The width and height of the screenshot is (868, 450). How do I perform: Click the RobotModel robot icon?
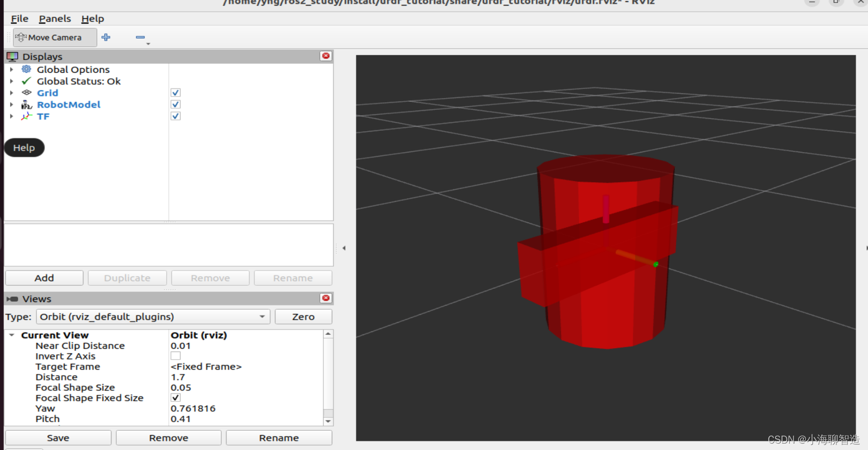26,104
